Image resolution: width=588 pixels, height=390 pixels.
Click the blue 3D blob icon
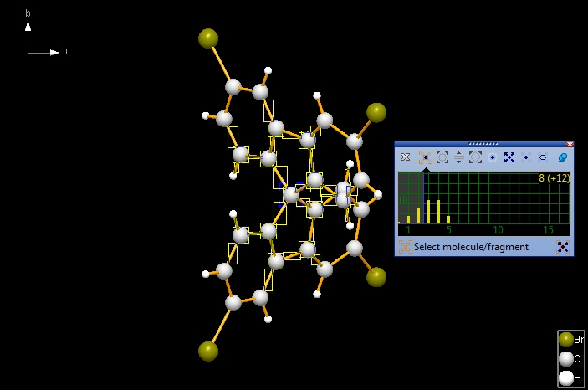pyautogui.click(x=563, y=157)
